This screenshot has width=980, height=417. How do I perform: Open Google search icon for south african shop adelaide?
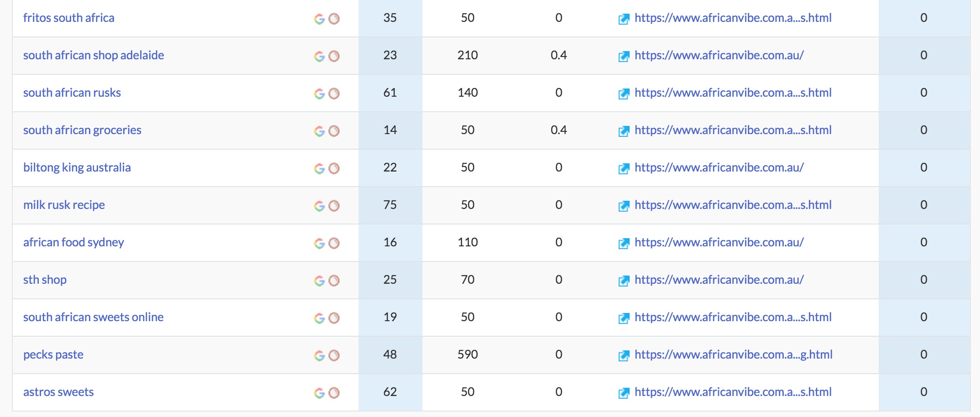click(319, 56)
